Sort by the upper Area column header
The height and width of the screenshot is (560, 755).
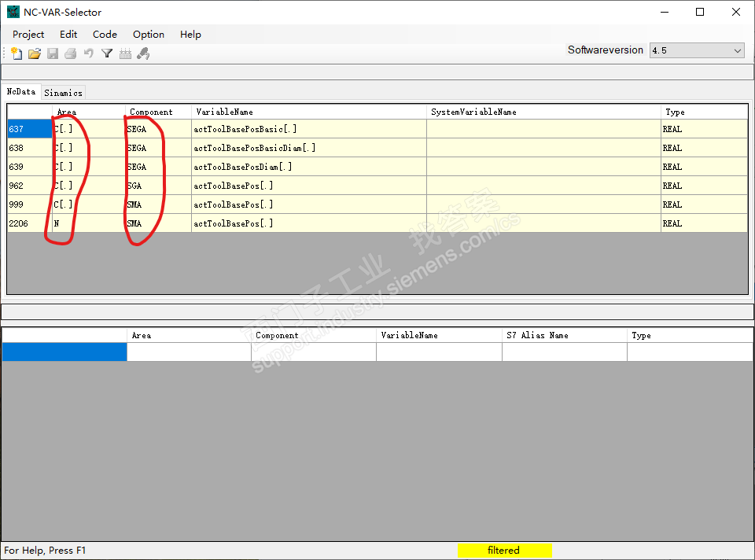coord(89,112)
